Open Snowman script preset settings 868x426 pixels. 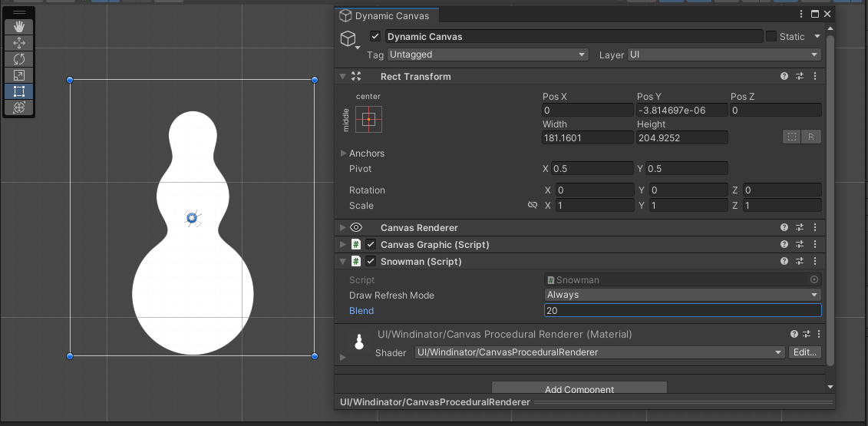pyautogui.click(x=800, y=261)
